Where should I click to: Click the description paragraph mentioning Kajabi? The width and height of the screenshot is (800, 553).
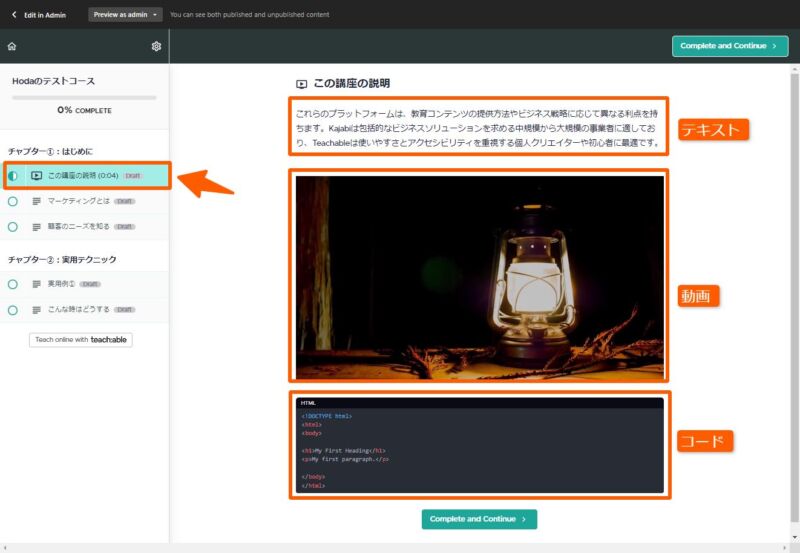tap(478, 128)
